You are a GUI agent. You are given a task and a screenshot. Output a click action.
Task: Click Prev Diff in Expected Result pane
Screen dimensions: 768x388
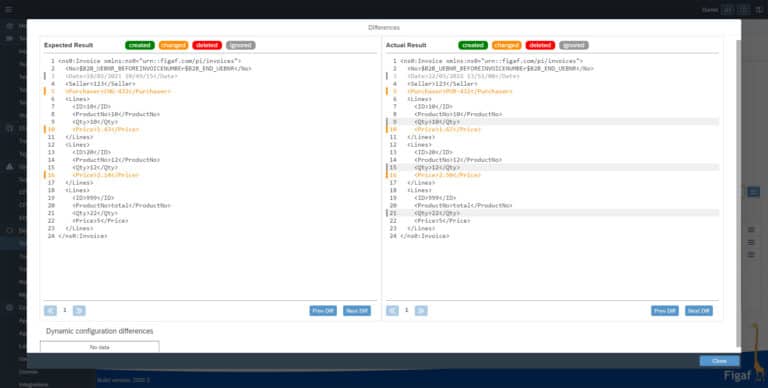(x=323, y=311)
